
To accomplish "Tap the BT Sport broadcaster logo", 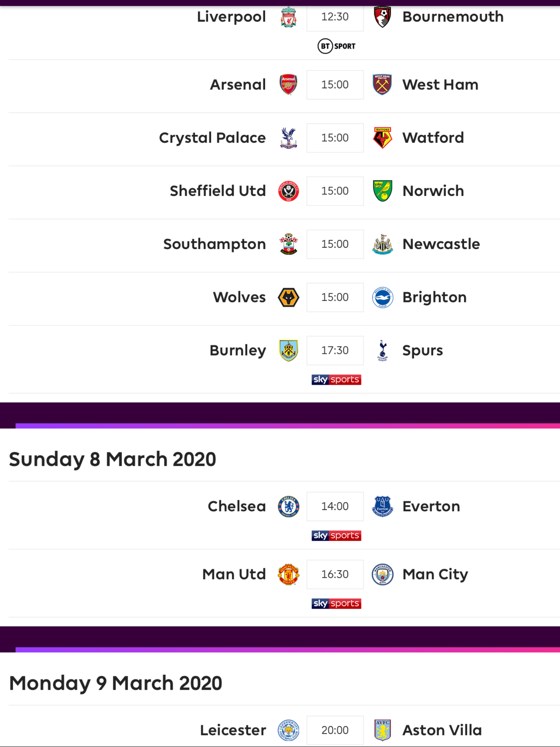I will pos(336,46).
